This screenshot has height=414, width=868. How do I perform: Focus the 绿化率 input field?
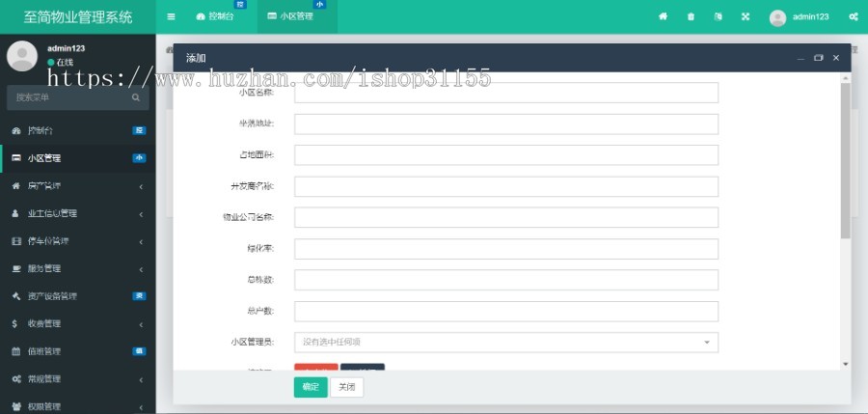click(506, 249)
